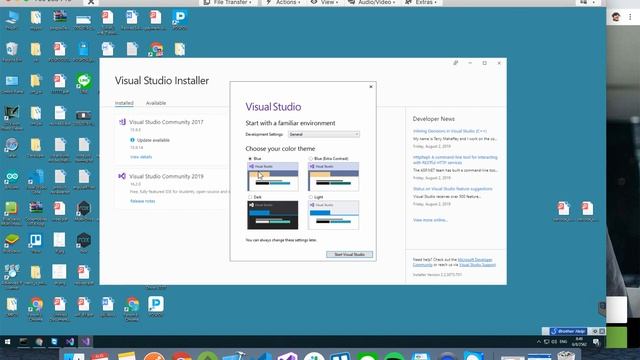Select the Blue color theme radio button
The image size is (640, 360).
pyautogui.click(x=250, y=158)
